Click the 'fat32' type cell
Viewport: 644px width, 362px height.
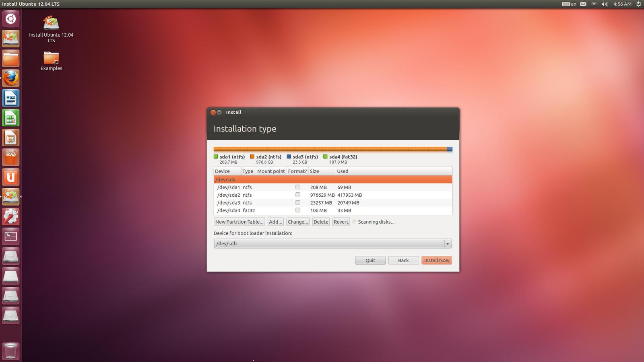pyautogui.click(x=249, y=210)
